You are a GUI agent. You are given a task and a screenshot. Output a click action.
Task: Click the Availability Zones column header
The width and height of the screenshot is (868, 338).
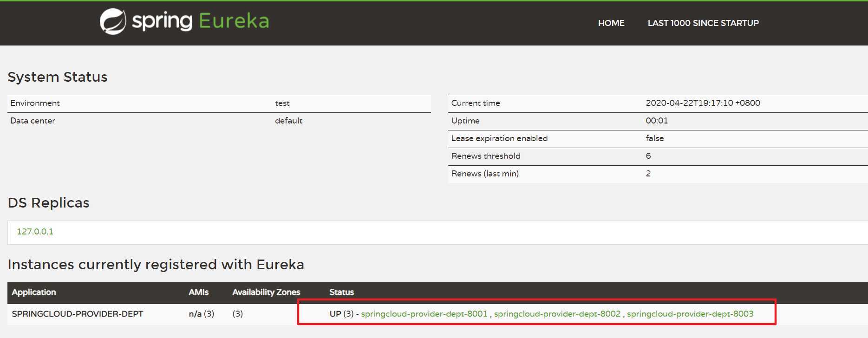[x=266, y=292]
